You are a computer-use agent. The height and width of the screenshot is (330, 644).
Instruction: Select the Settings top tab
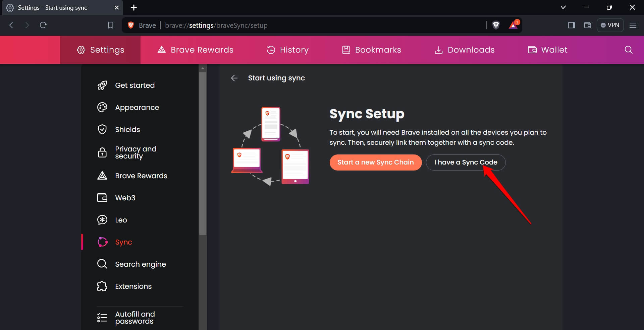[x=100, y=50]
